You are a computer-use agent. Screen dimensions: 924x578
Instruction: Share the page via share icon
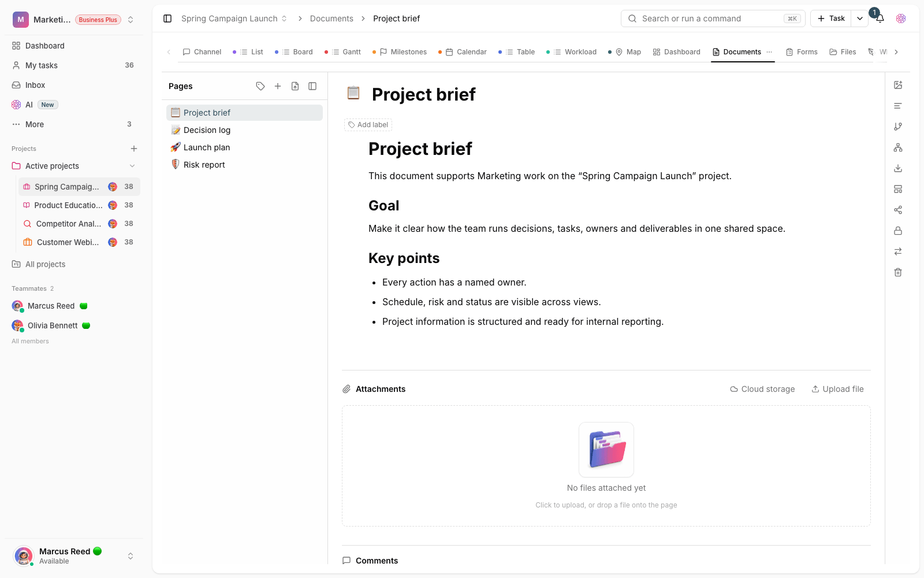(x=898, y=210)
